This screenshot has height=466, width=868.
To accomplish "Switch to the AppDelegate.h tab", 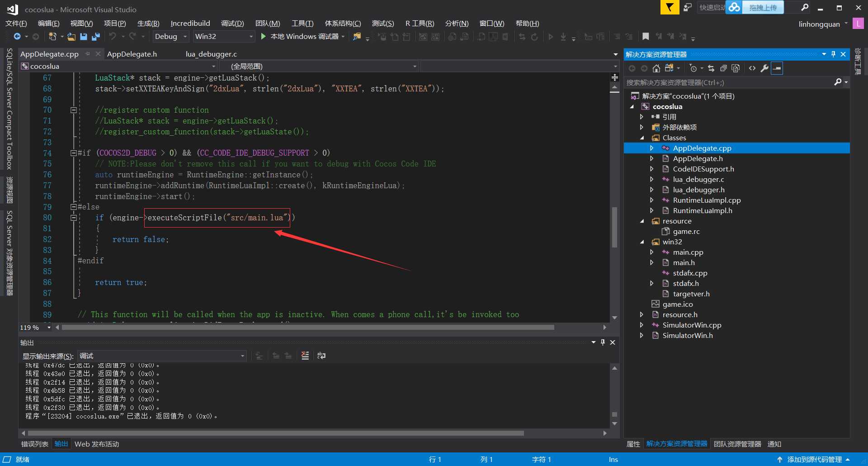I will click(132, 54).
